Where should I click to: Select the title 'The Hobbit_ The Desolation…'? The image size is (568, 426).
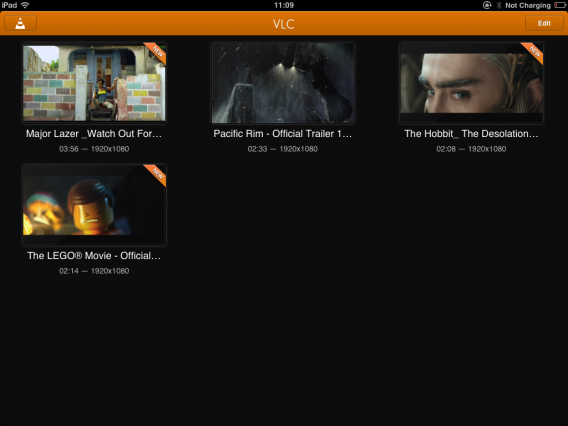(471, 134)
